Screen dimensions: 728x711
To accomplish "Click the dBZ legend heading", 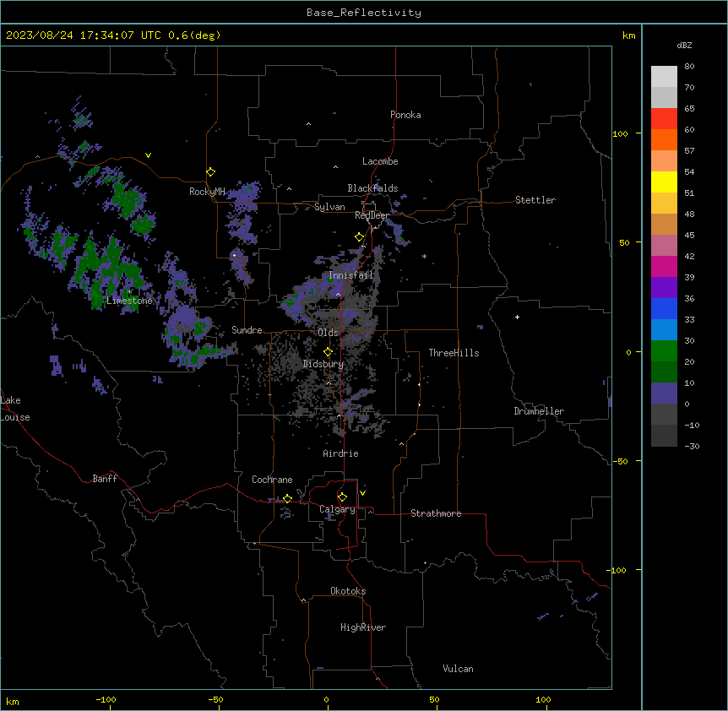I will (684, 46).
